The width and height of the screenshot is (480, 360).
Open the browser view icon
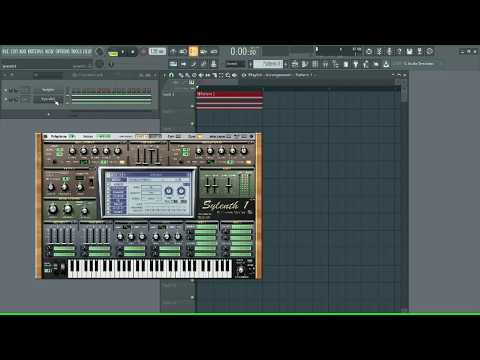(x=335, y=64)
